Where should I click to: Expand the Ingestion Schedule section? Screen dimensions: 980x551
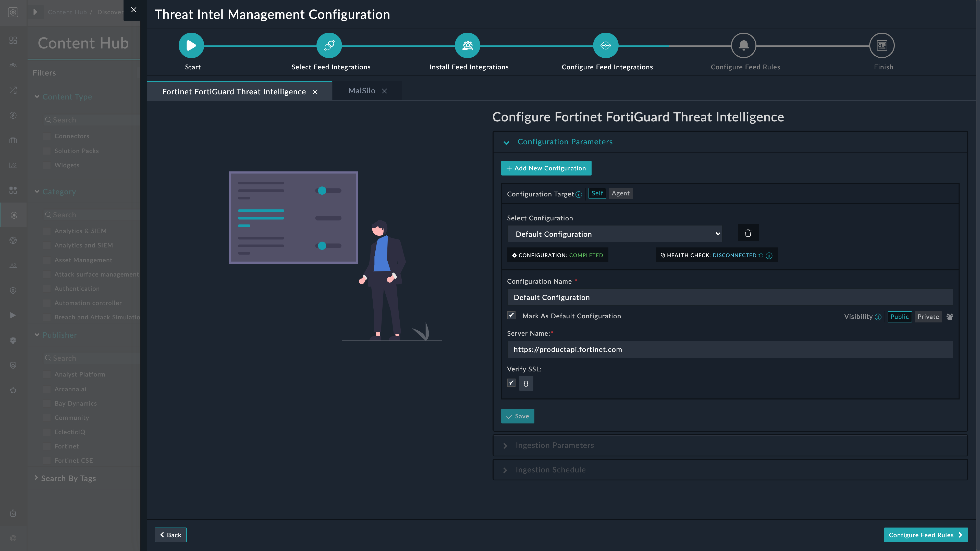[x=550, y=470]
